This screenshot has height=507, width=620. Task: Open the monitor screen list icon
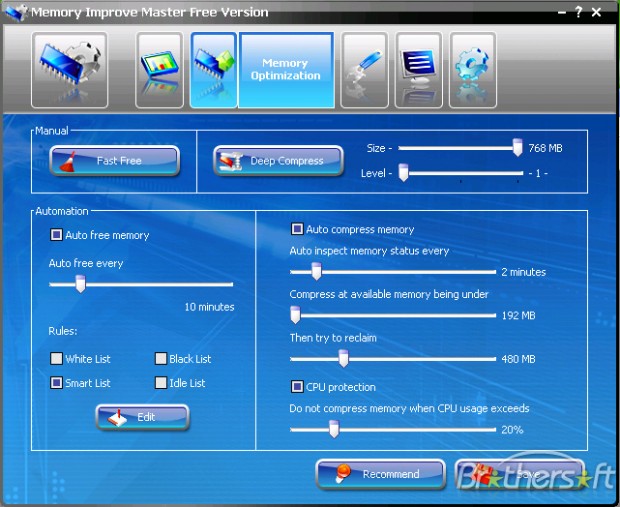pos(418,70)
